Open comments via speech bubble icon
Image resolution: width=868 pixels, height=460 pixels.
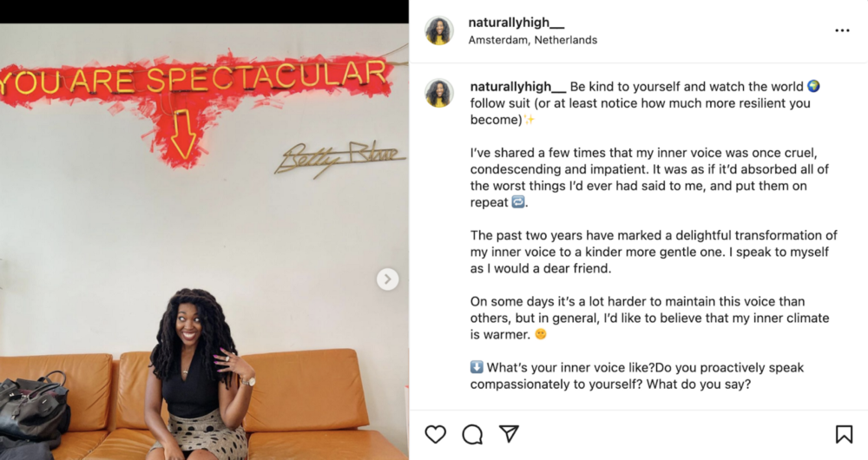coord(472,435)
